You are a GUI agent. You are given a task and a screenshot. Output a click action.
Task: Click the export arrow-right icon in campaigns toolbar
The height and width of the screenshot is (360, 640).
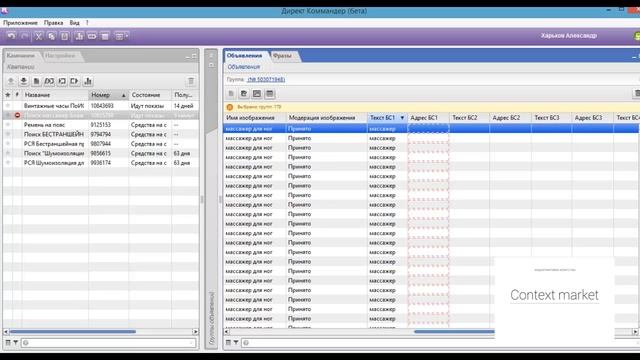click(x=74, y=81)
